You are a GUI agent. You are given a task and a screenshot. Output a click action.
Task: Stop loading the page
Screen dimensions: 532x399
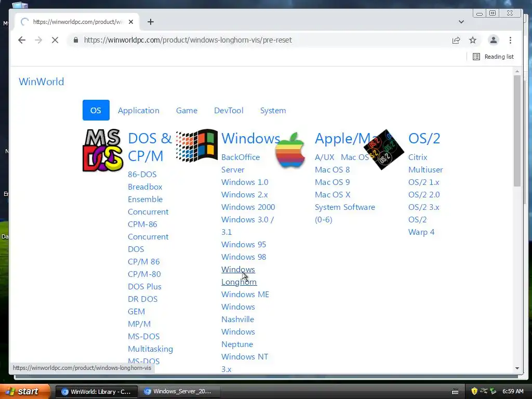click(55, 40)
